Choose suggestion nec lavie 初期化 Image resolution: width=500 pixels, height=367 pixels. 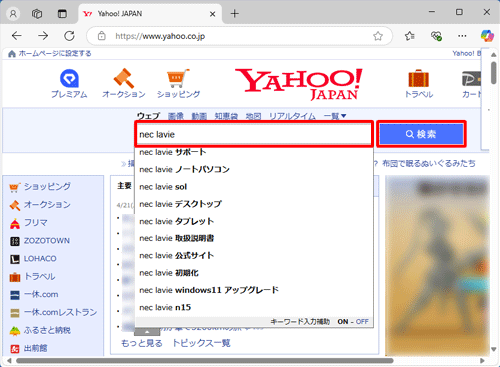254,273
